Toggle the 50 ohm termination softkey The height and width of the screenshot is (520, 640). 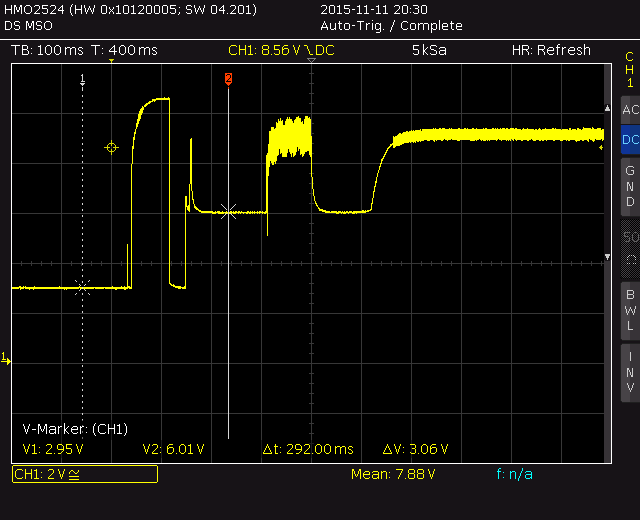click(630, 248)
